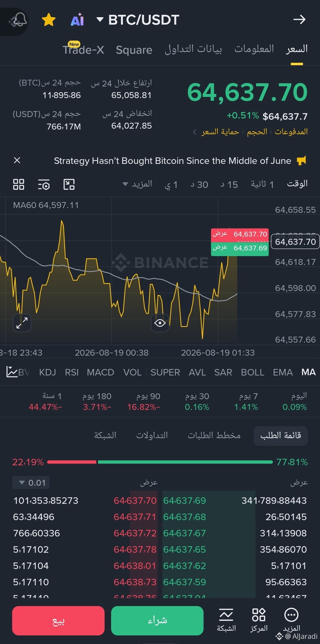Select ask price 64,638.01 row
The width and height of the screenshot is (320, 644).
tap(135, 566)
